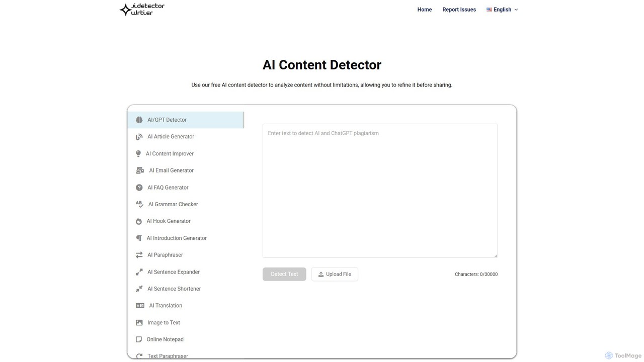
Task: Open AI Translation tool
Action: tap(186, 306)
